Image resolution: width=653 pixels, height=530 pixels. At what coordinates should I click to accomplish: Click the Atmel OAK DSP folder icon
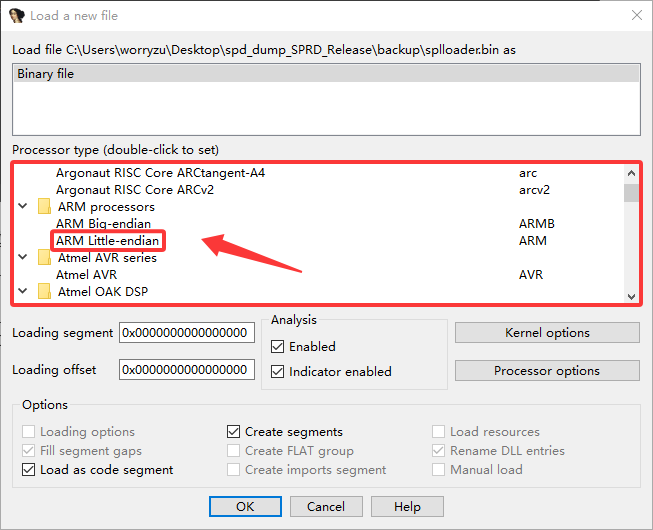tap(44, 291)
